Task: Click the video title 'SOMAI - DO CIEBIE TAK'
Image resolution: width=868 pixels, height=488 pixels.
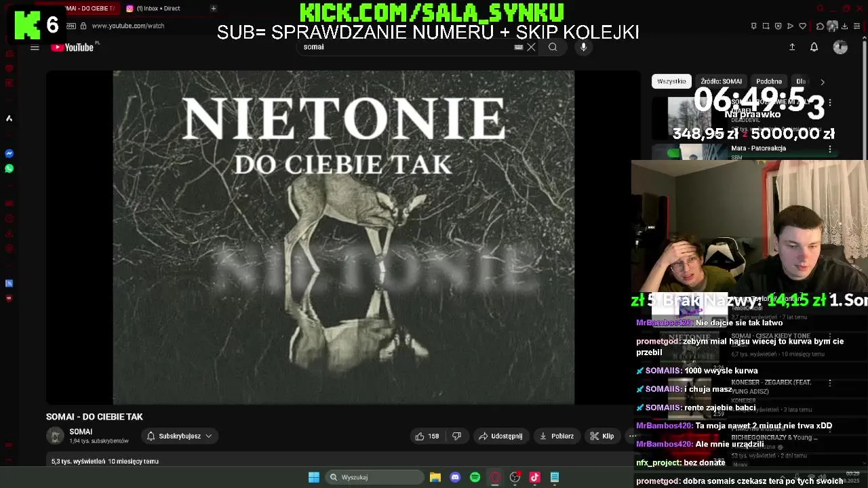Action: [94, 417]
